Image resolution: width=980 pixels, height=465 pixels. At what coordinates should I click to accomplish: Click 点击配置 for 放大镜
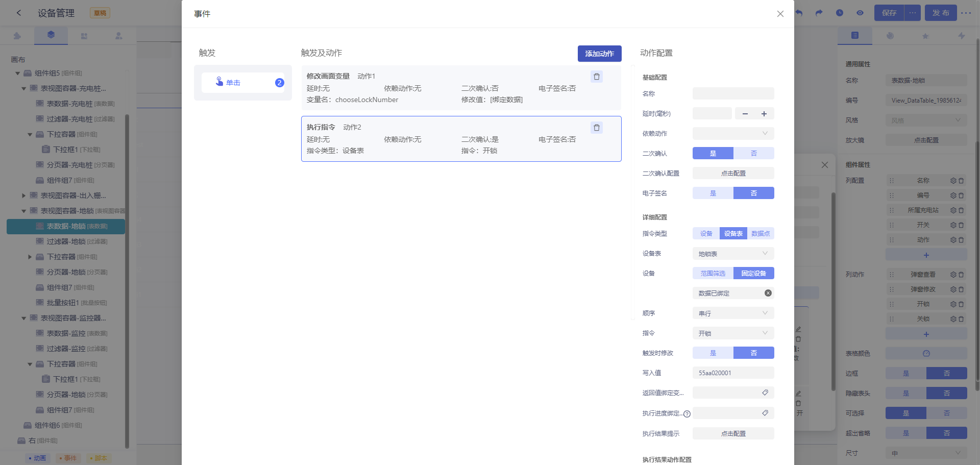pyautogui.click(x=926, y=140)
